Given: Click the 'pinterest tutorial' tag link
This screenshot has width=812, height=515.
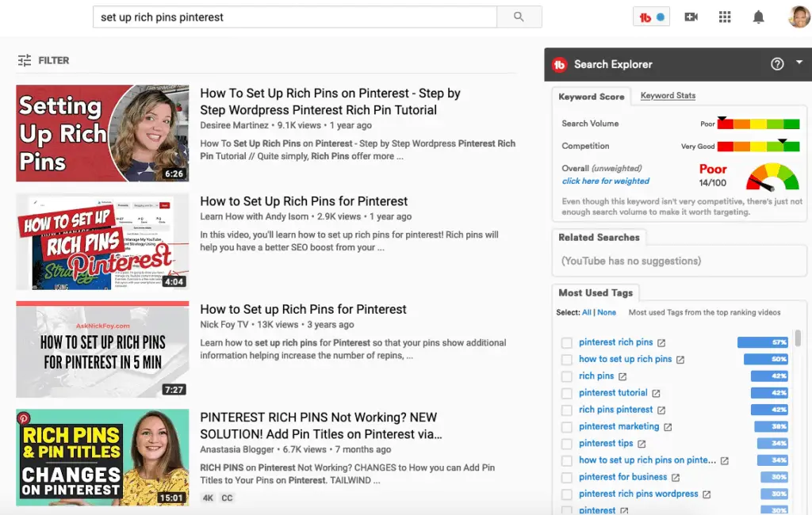Looking at the screenshot, I should pyautogui.click(x=613, y=393).
